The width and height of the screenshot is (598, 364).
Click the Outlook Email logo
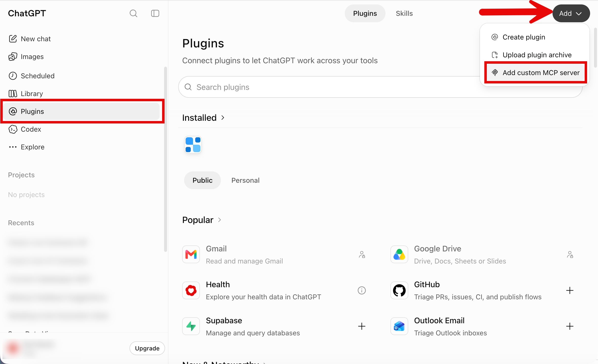399,326
